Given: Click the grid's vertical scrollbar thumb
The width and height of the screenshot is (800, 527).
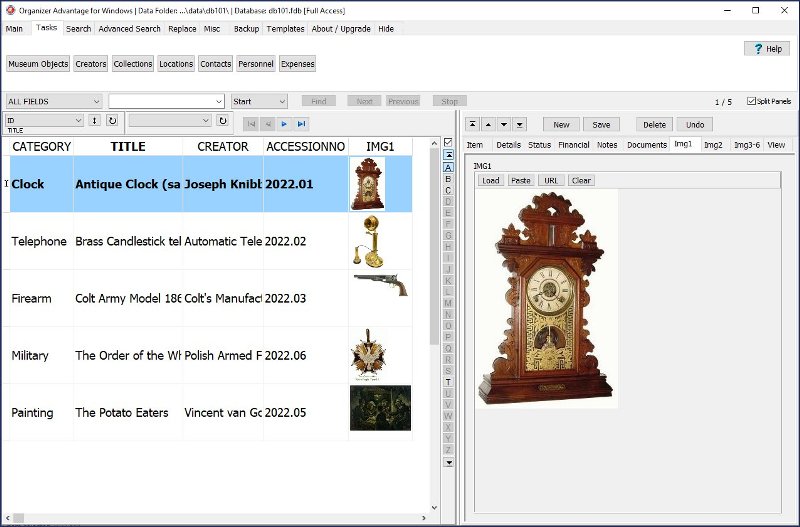Looking at the screenshot, I should click(x=434, y=246).
